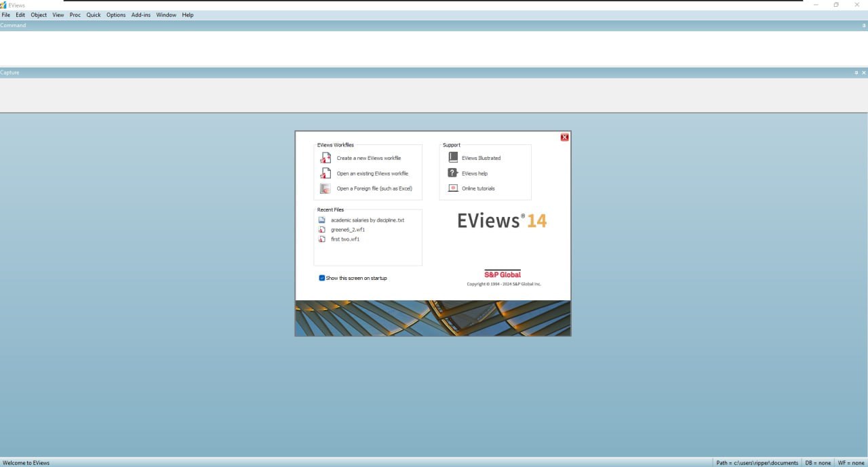The width and height of the screenshot is (868, 467).
Task: Click the Open a Foreign file icon
Action: [325, 188]
